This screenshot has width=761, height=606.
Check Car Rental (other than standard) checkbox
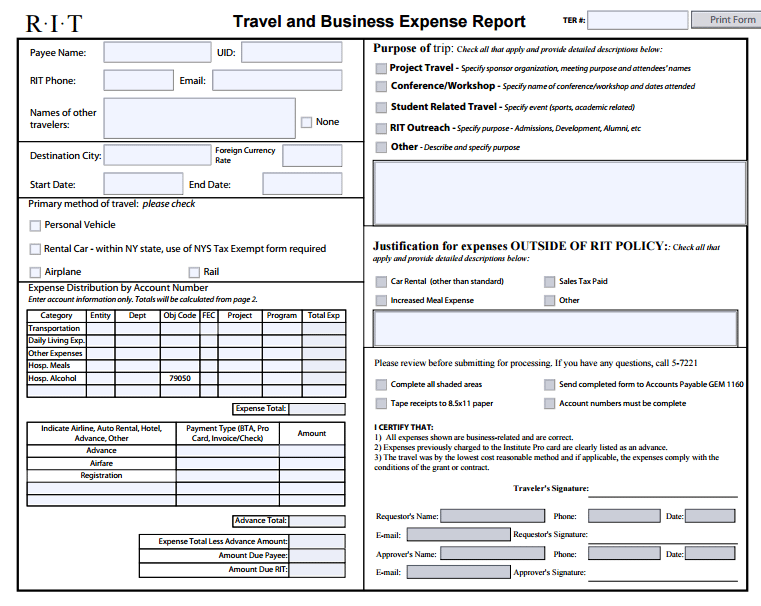coord(381,282)
